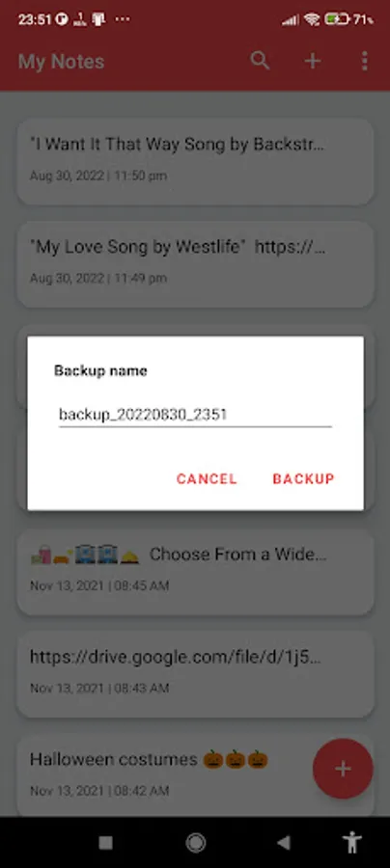Click the backup name text field
This screenshot has height=868, width=390.
coord(195,414)
